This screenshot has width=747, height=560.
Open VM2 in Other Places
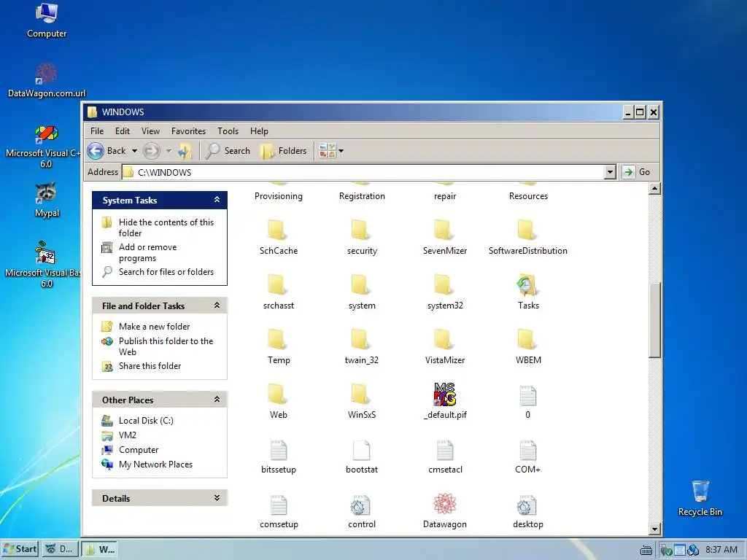[x=127, y=435]
